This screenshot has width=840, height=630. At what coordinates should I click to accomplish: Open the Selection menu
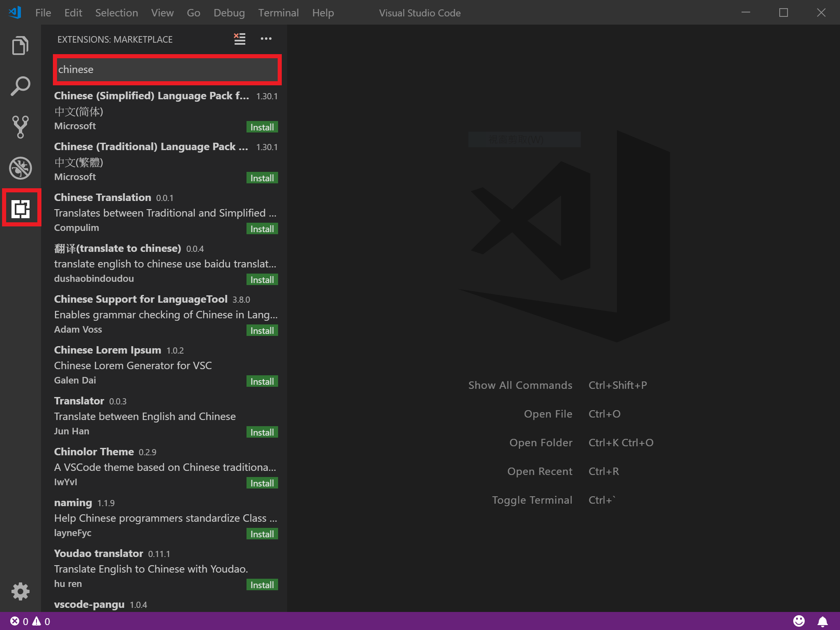(116, 13)
